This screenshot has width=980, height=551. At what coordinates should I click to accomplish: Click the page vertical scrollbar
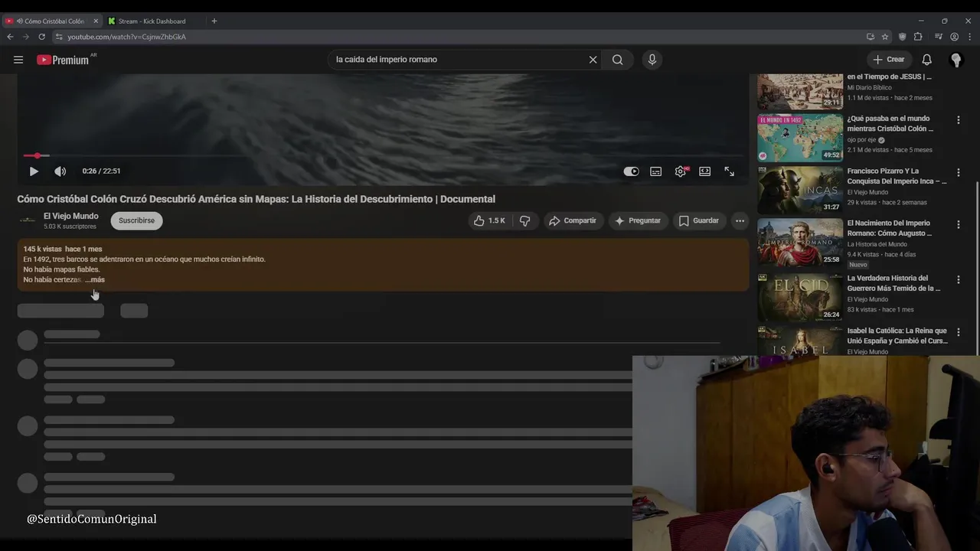977,268
